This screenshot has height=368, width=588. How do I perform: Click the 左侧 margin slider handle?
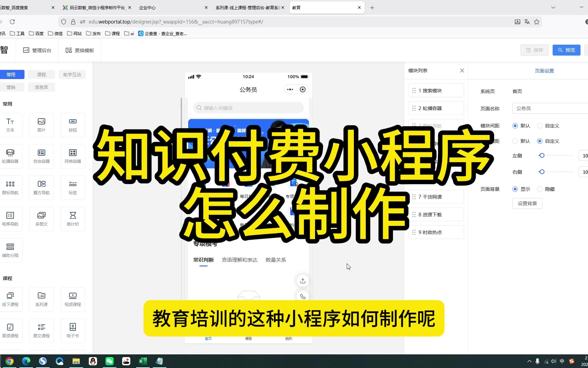pyautogui.click(x=542, y=156)
